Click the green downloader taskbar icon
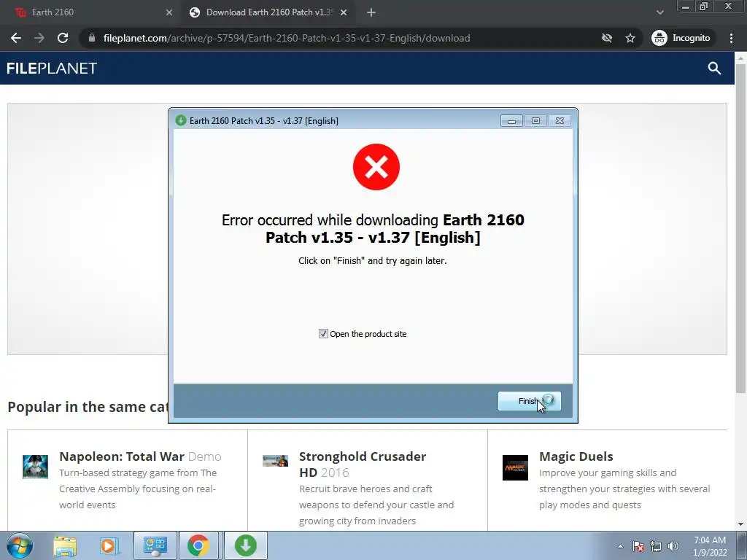 click(x=245, y=545)
